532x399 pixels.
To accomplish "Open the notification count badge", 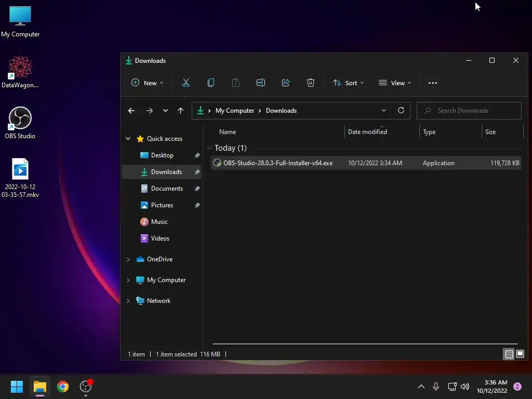I will pyautogui.click(x=517, y=387).
